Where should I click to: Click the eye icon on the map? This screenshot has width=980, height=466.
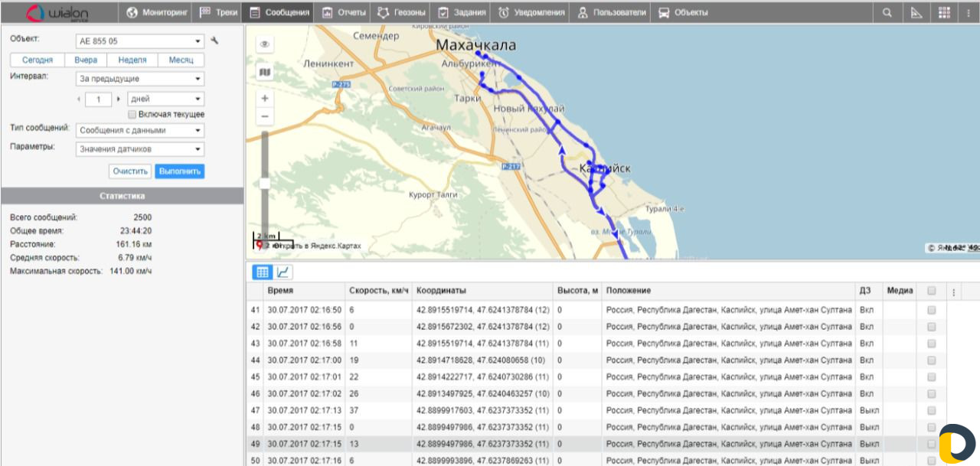click(264, 45)
